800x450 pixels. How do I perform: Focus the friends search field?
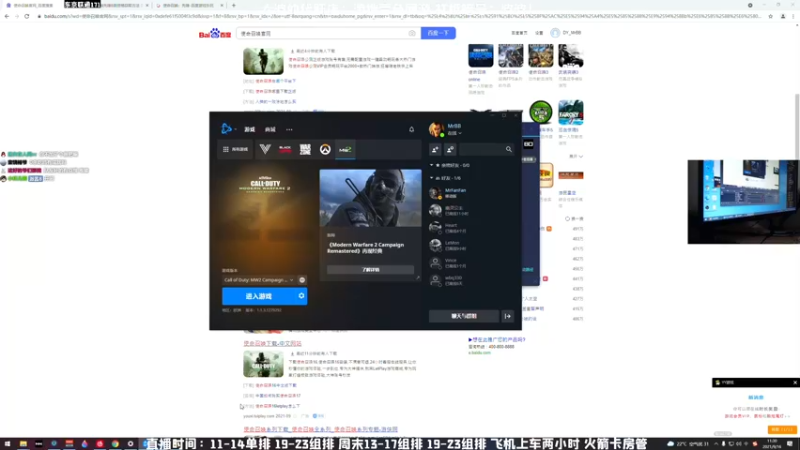tap(482, 149)
